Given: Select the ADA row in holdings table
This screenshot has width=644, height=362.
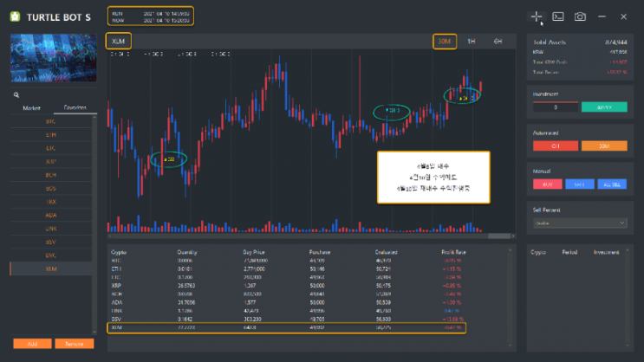Looking at the screenshot, I should point(286,302).
